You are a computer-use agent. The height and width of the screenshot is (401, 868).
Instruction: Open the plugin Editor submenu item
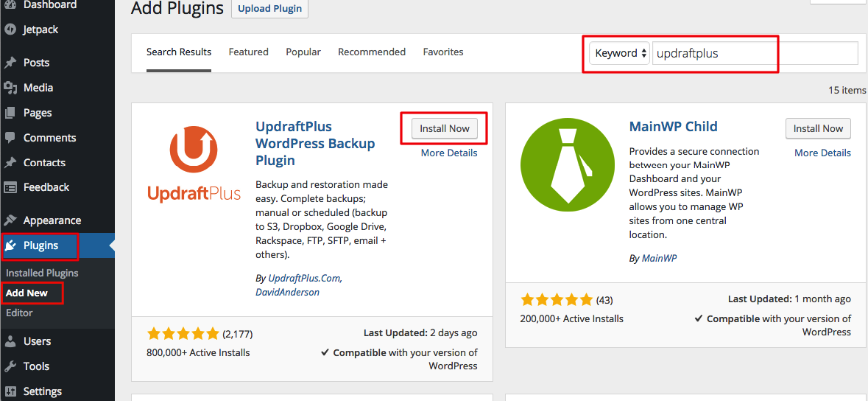(x=19, y=313)
